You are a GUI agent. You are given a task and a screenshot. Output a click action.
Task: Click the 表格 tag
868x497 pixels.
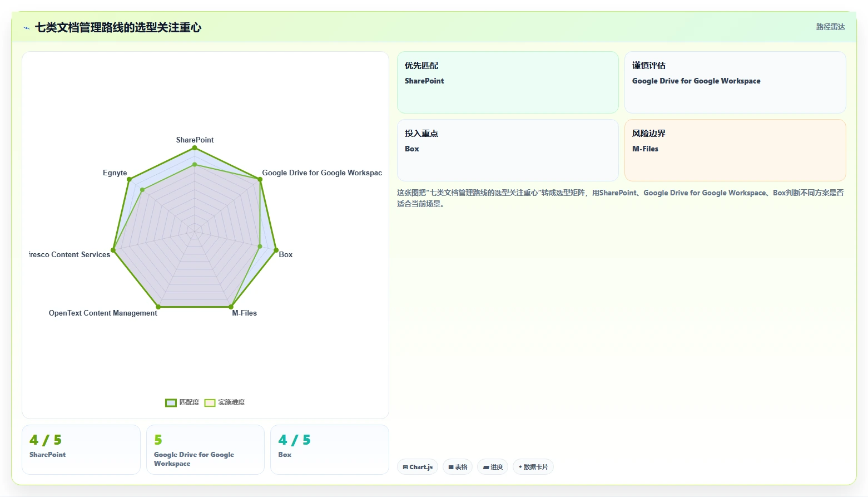(x=458, y=467)
